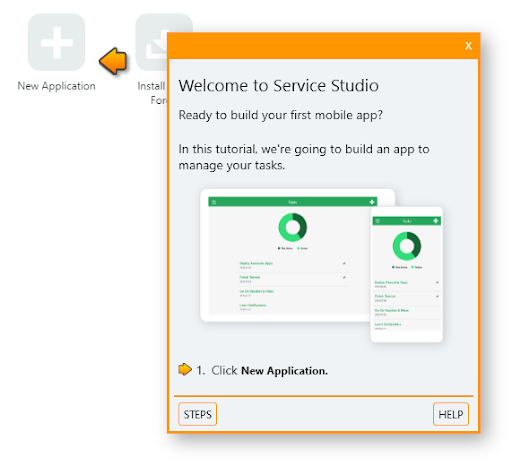
Task: Click the 'Welcome to Service Studio' heading
Action: click(278, 86)
